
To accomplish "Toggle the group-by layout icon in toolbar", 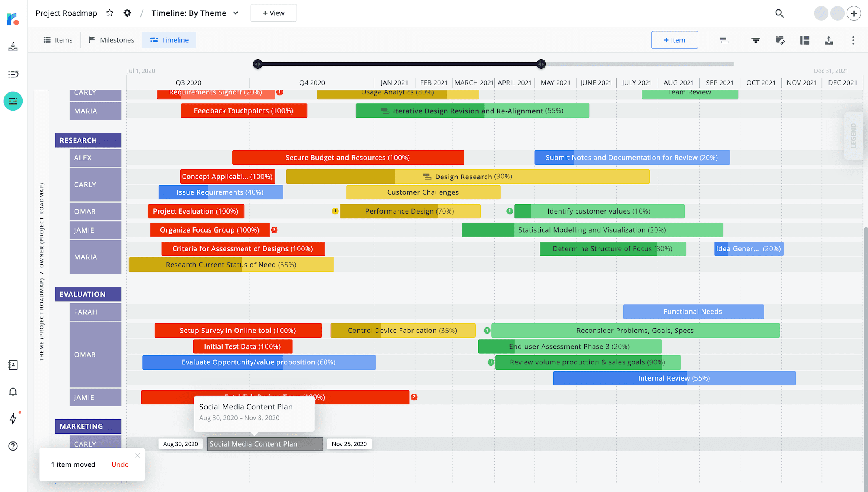I will click(x=805, y=40).
